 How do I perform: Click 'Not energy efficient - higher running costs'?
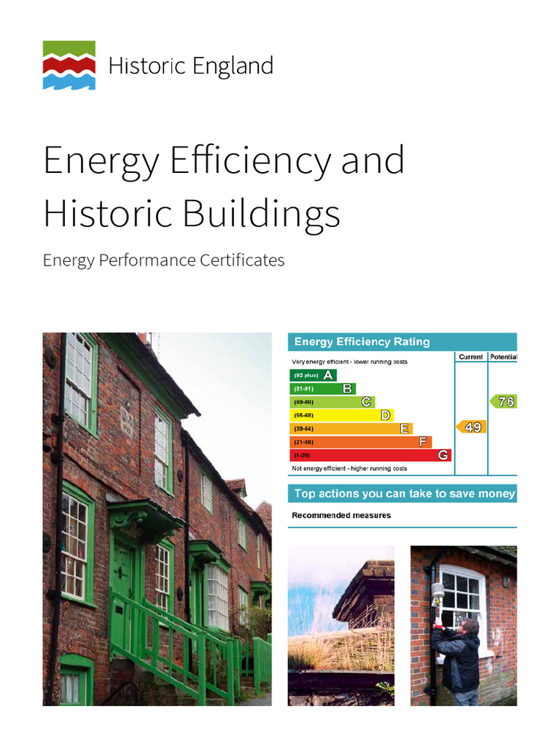coord(349,469)
